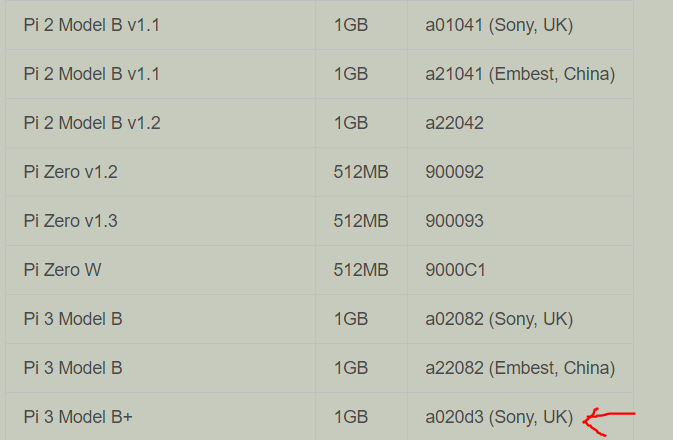The width and height of the screenshot is (673, 440).
Task: Click the Pi 3 Model B+ row label
Action: pyautogui.click(x=78, y=417)
